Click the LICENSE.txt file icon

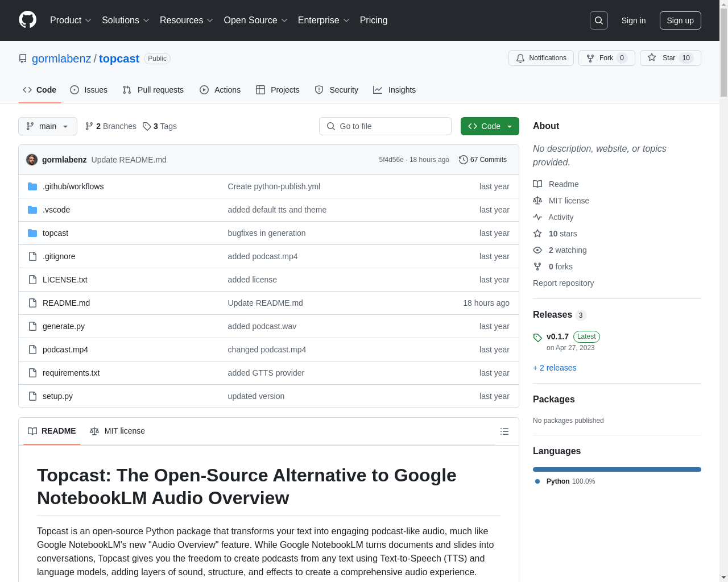point(32,280)
